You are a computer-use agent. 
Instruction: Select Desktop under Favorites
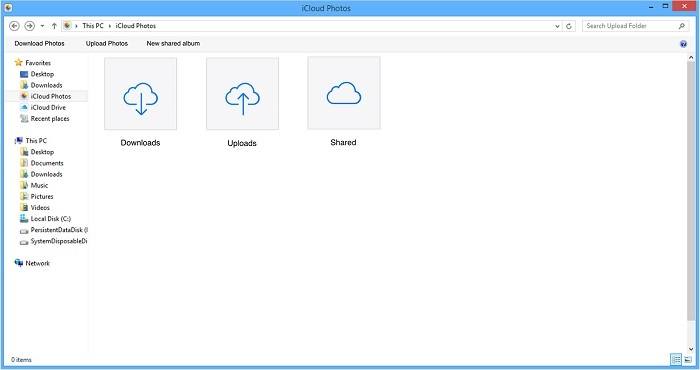tap(42, 74)
